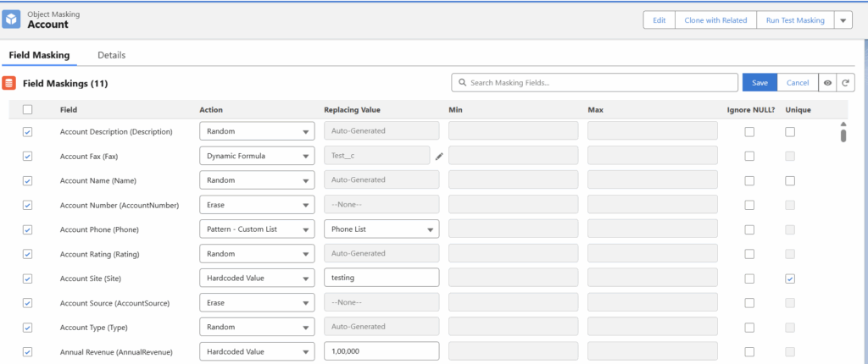Click the vertical scrollbar thumb in the table
This screenshot has width=868, height=364.
(x=843, y=135)
